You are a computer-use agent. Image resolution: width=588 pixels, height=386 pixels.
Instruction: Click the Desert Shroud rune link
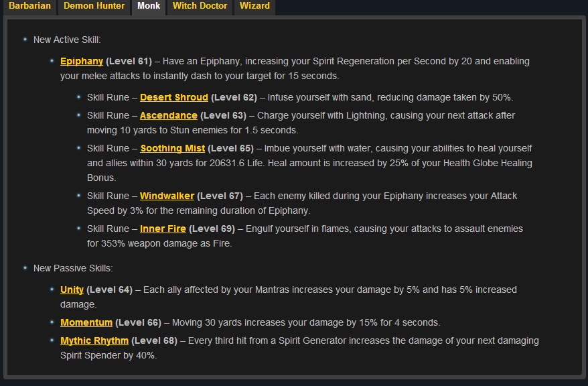174,97
